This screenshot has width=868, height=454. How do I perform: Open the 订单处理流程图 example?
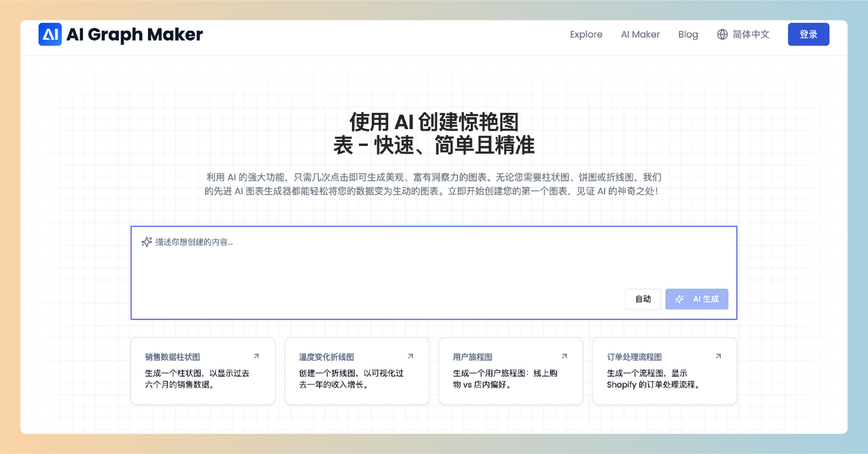(x=665, y=371)
